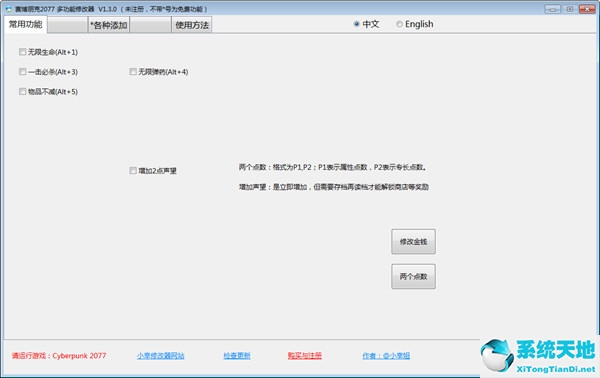Click the 修改金钱 button

(x=413, y=242)
